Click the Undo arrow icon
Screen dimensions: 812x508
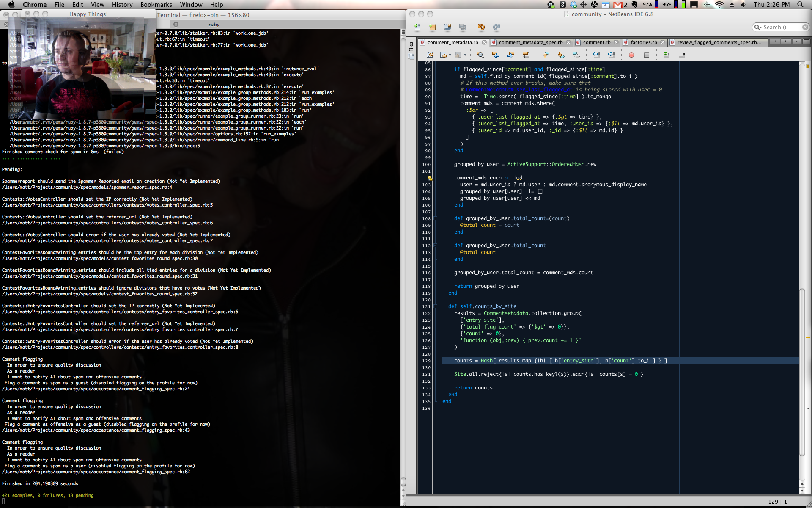(x=481, y=27)
